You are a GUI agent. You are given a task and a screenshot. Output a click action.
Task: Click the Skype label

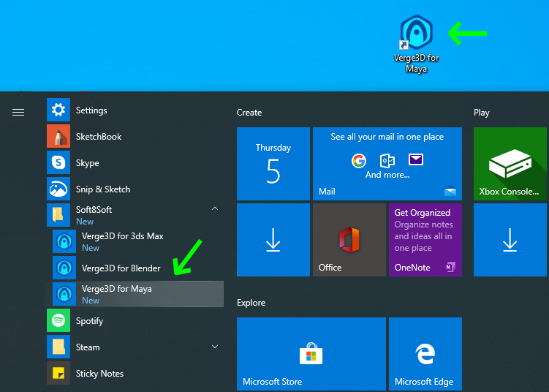point(88,163)
